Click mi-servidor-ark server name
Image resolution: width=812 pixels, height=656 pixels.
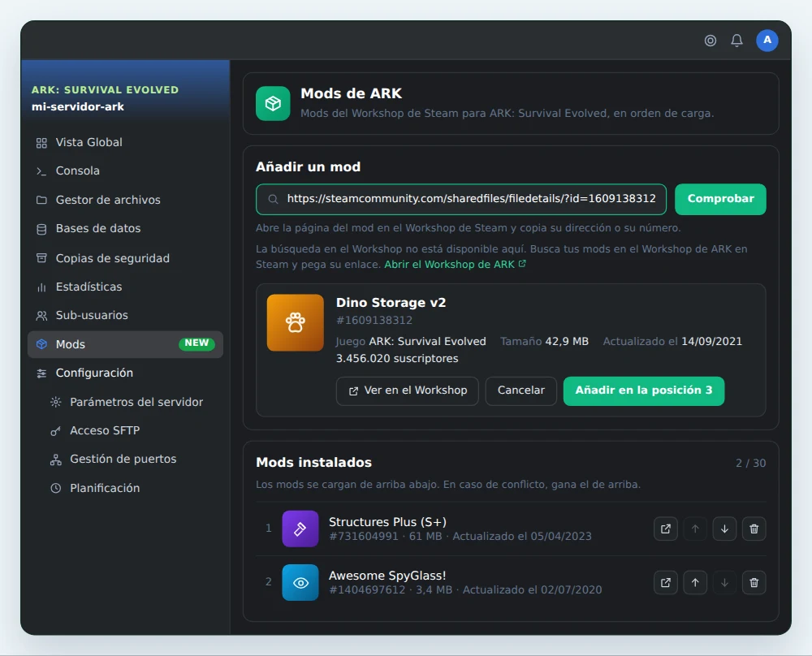pyautogui.click(x=78, y=107)
